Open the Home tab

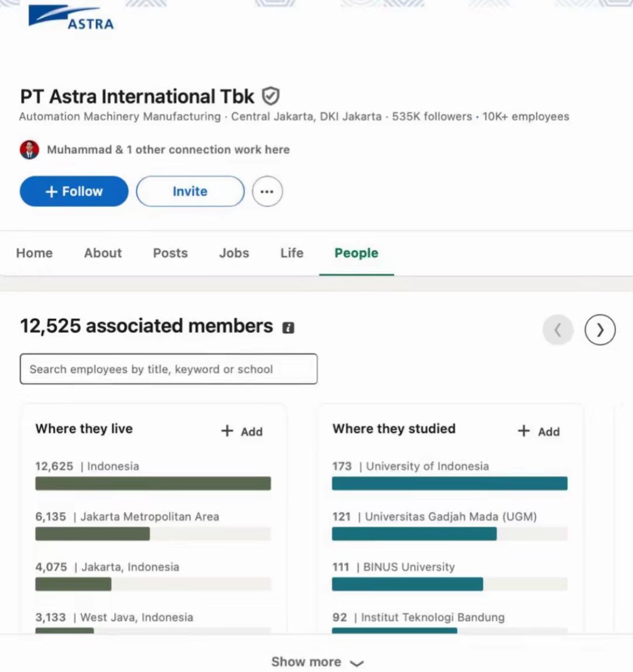(x=34, y=253)
